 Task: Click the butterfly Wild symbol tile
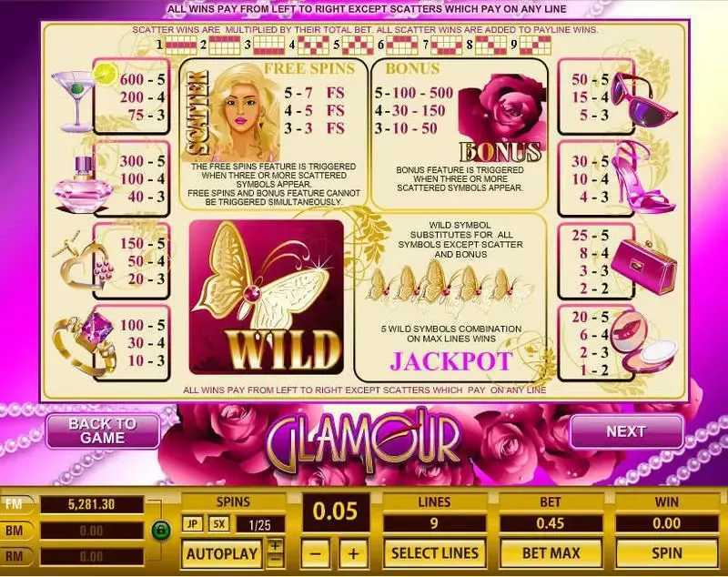tap(266, 297)
